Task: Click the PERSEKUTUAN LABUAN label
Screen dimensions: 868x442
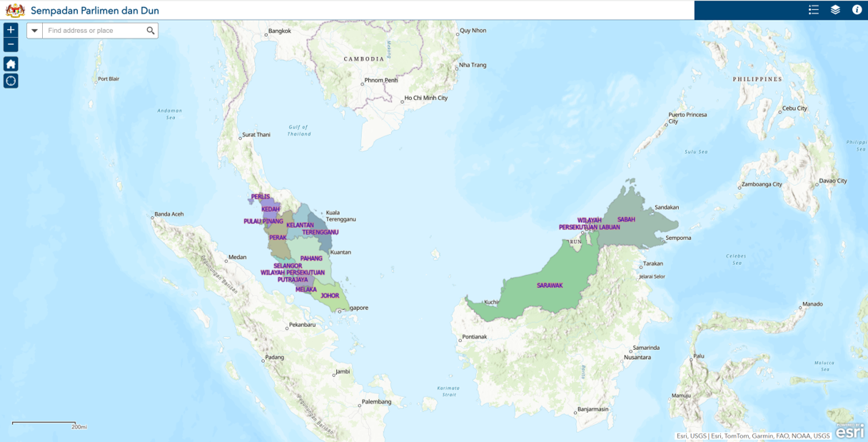Action: click(x=590, y=227)
